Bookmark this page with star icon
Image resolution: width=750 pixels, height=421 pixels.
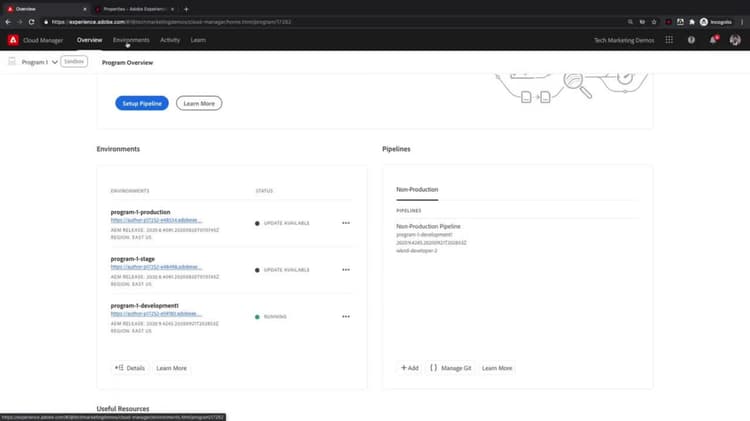tap(654, 22)
